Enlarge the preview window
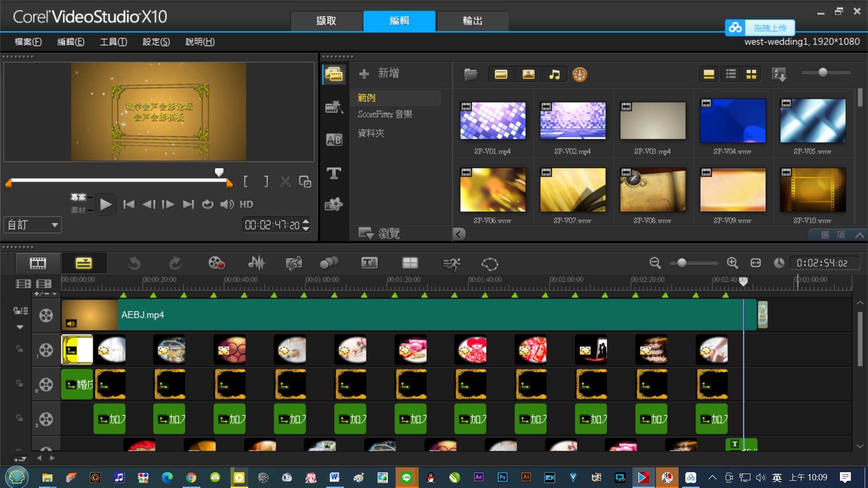The height and width of the screenshot is (488, 868). pyautogui.click(x=305, y=182)
